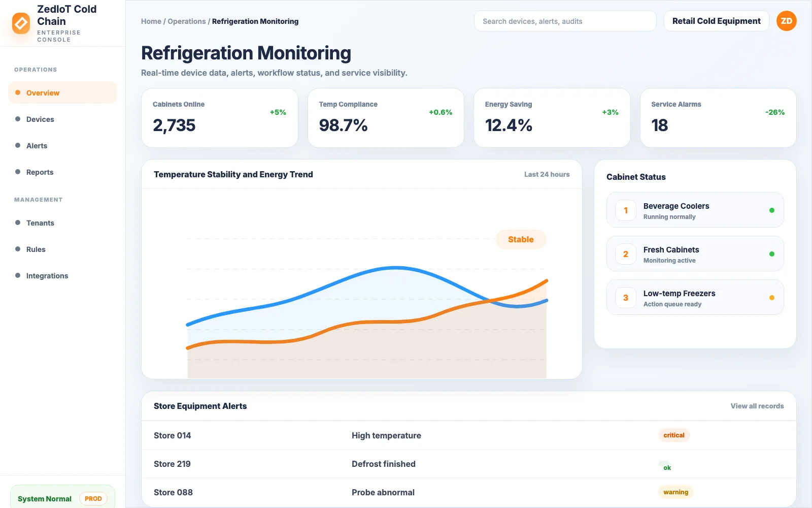Viewport: 812px width, 508px height.
Task: Click the ZedIoT orange diamond logo
Action: click(21, 23)
